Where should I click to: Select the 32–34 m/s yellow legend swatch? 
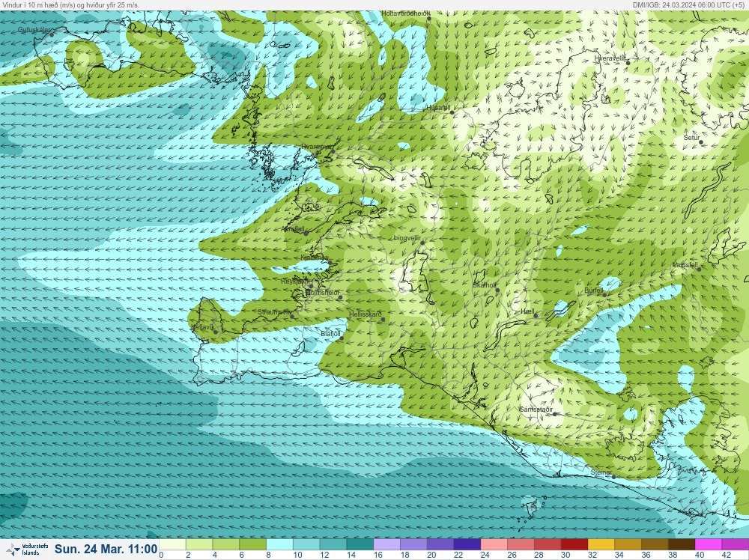(x=601, y=545)
